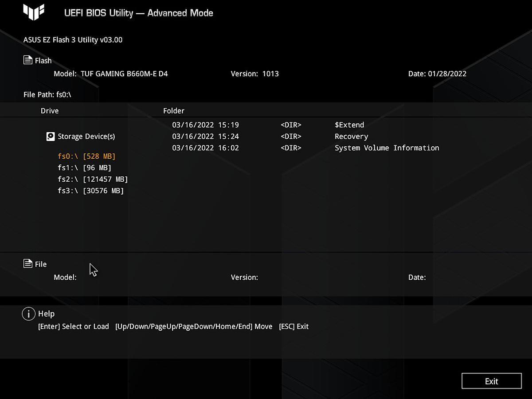Click the Help info icon
Screen dimensions: 532x399
click(28, 314)
